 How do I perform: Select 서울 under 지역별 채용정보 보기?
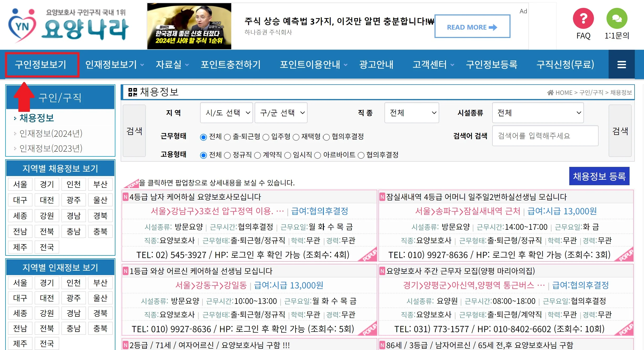20,184
